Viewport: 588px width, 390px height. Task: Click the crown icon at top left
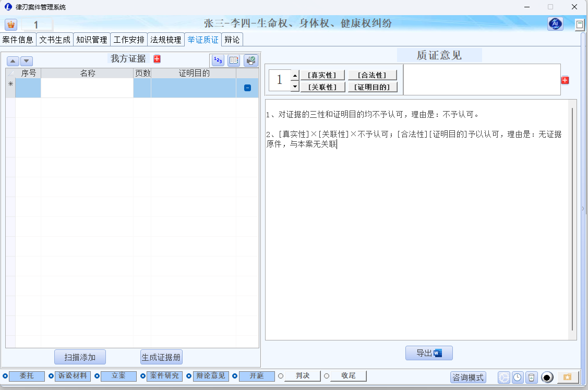(11, 25)
